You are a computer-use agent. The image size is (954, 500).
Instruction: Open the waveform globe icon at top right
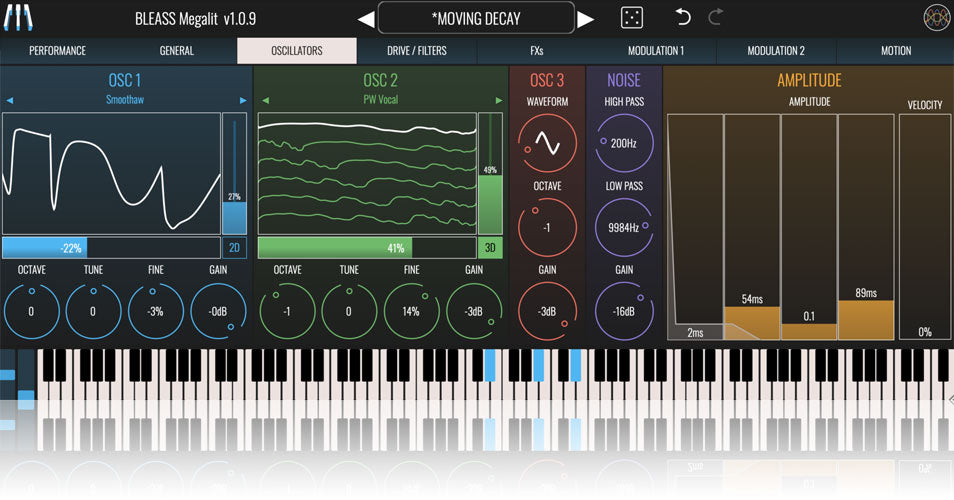(936, 18)
